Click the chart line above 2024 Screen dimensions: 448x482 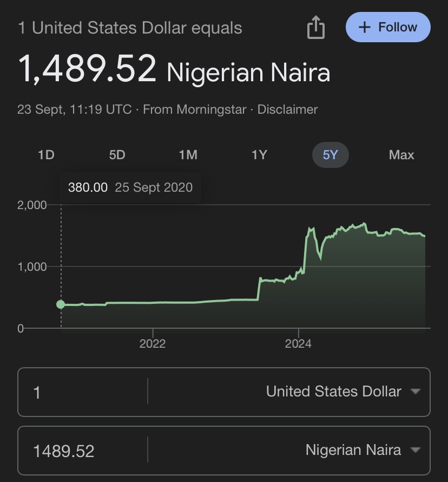[299, 270]
